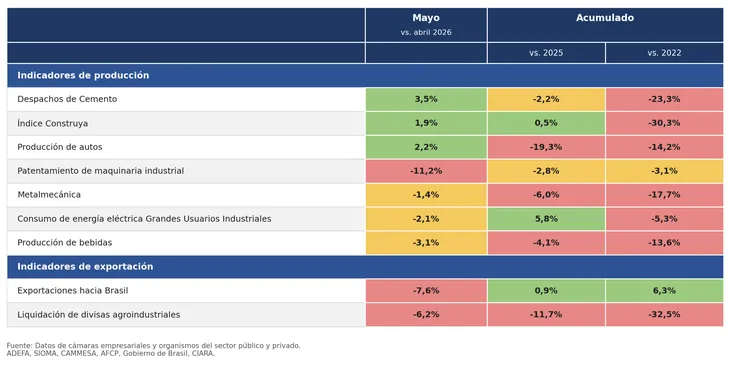Select the -32,5% divisas agroindustriales cell

[664, 315]
